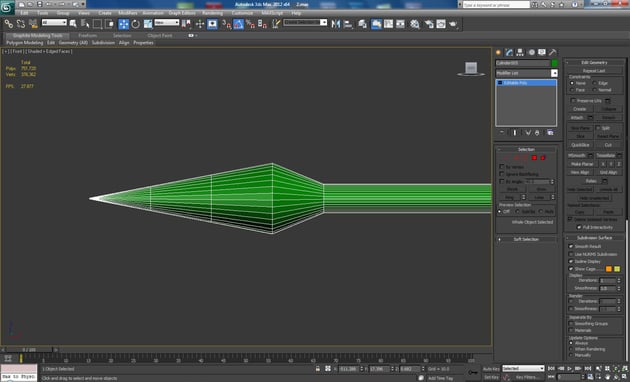Open the Modify command panel tab
The height and width of the screenshot is (382, 630).
click(x=509, y=52)
